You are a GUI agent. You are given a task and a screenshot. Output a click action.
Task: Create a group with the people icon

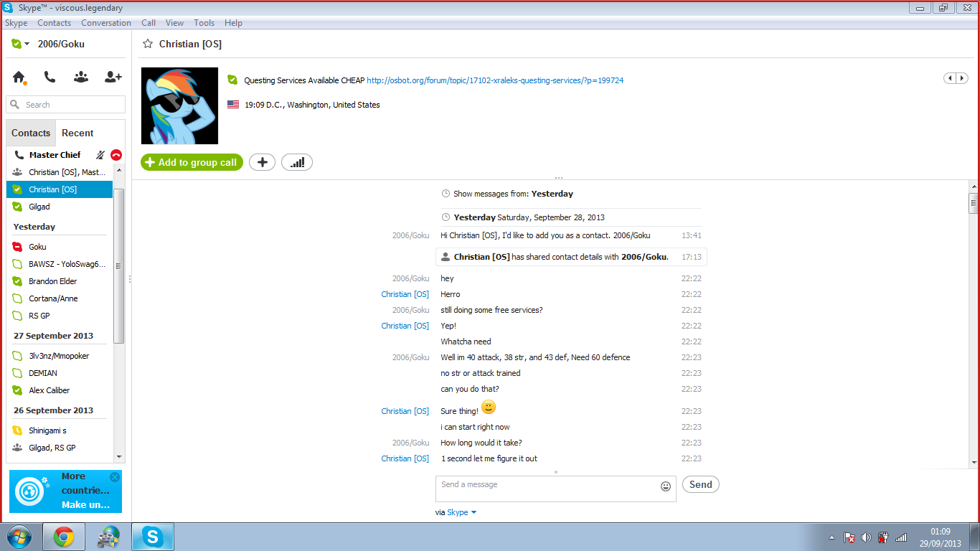[x=81, y=77]
